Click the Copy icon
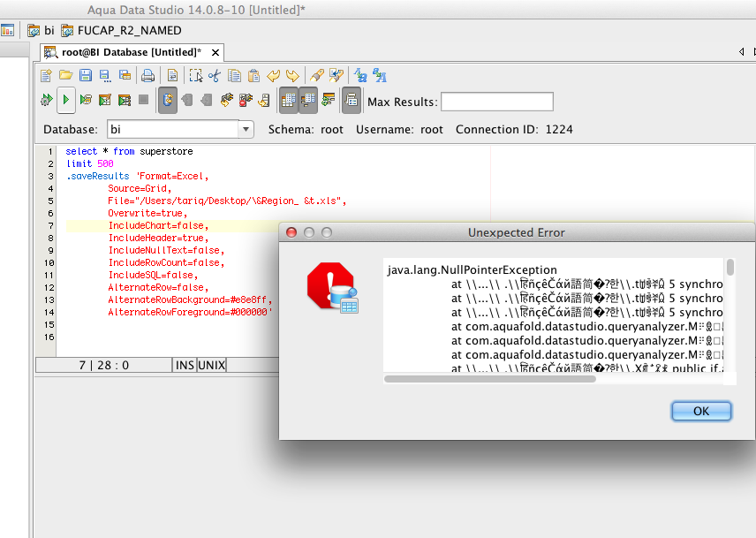The image size is (756, 538). 234,75
